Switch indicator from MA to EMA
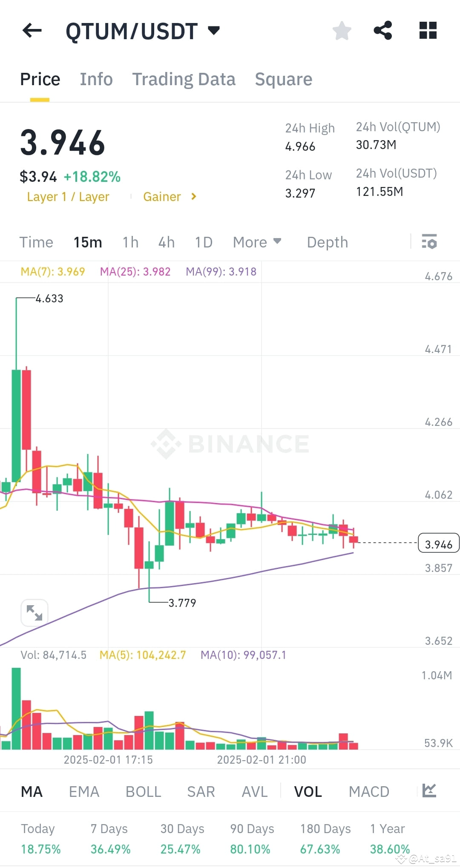Image resolution: width=460 pixels, height=868 pixels. point(84,791)
